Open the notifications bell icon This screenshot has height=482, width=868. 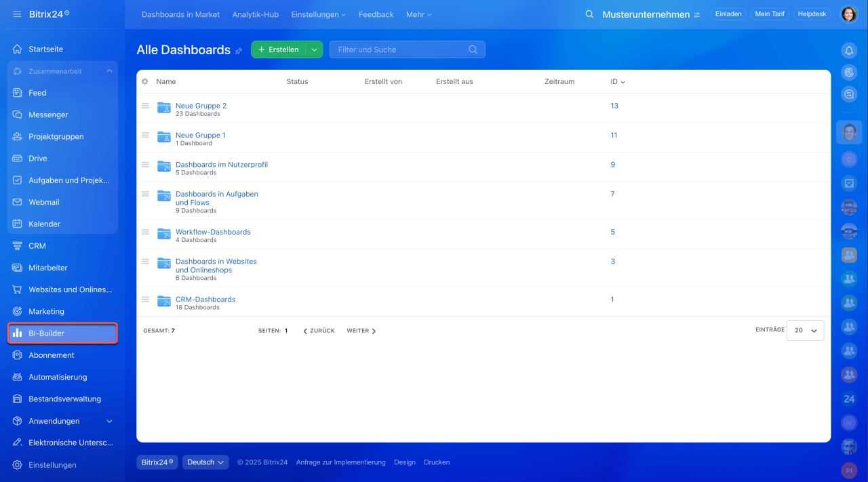pos(848,51)
